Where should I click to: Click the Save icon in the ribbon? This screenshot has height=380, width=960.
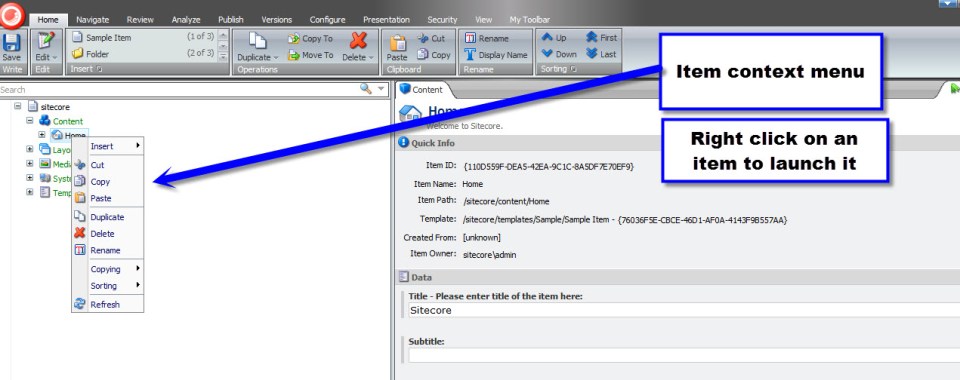tap(11, 42)
